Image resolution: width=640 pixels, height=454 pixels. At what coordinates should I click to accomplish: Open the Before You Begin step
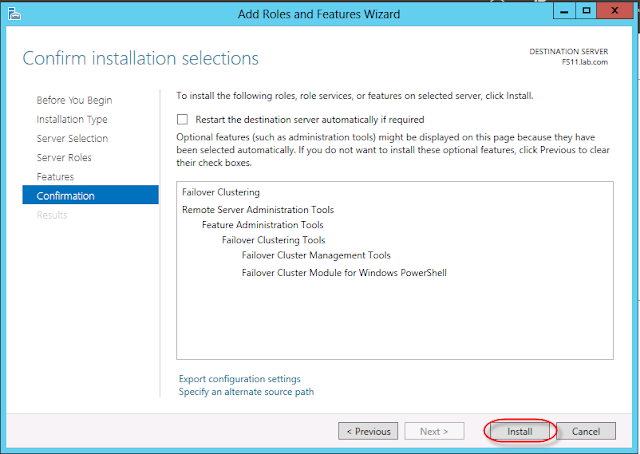74,100
